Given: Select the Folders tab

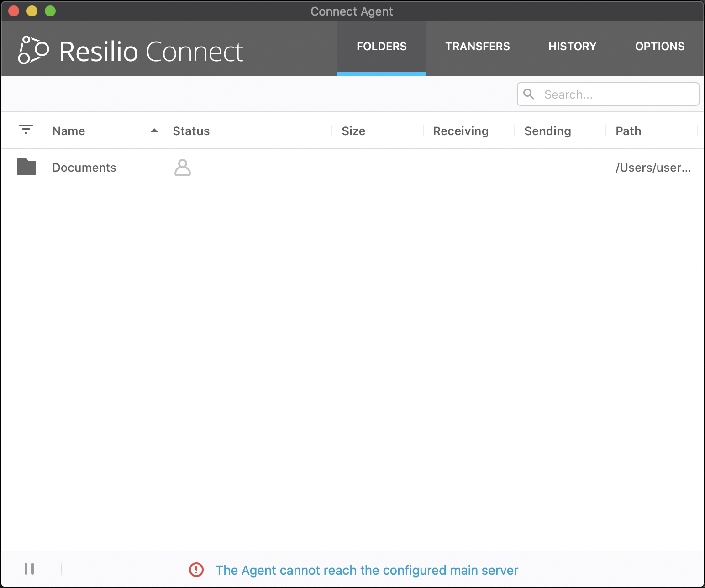Looking at the screenshot, I should pyautogui.click(x=381, y=47).
